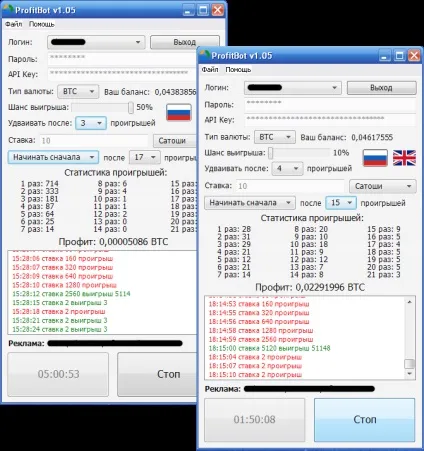Viewport: 424px width, 451px height.
Task: Switch language with the British flag icon
Action: pyautogui.click(x=404, y=158)
